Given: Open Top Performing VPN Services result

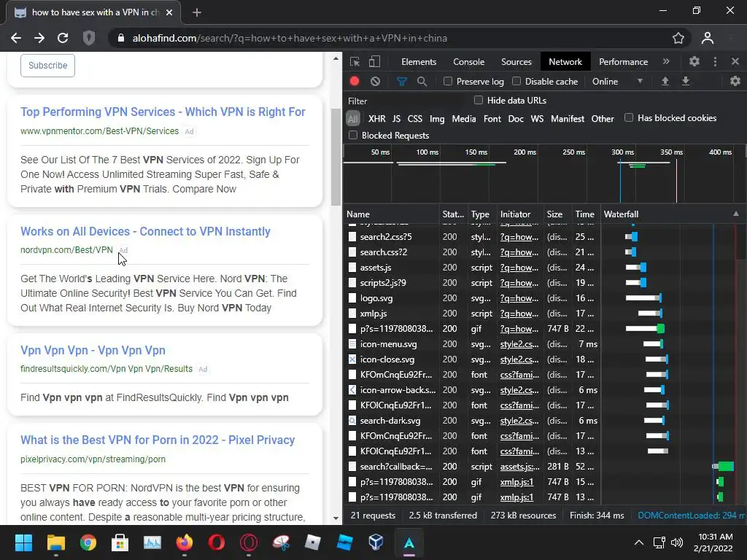Looking at the screenshot, I should pyautogui.click(x=163, y=112).
